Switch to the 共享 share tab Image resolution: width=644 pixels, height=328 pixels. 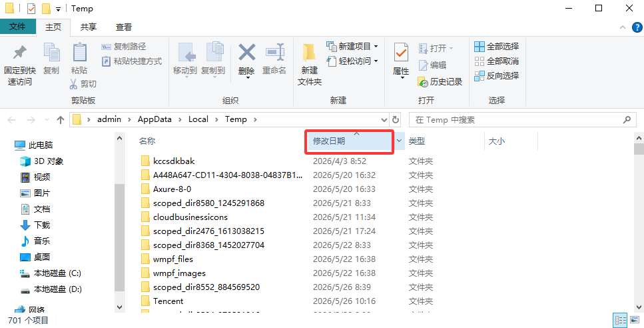coord(89,27)
